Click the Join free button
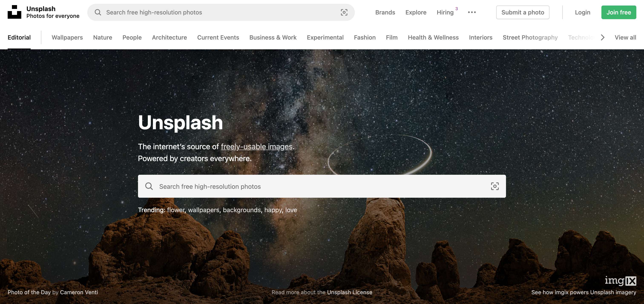 [x=618, y=12]
